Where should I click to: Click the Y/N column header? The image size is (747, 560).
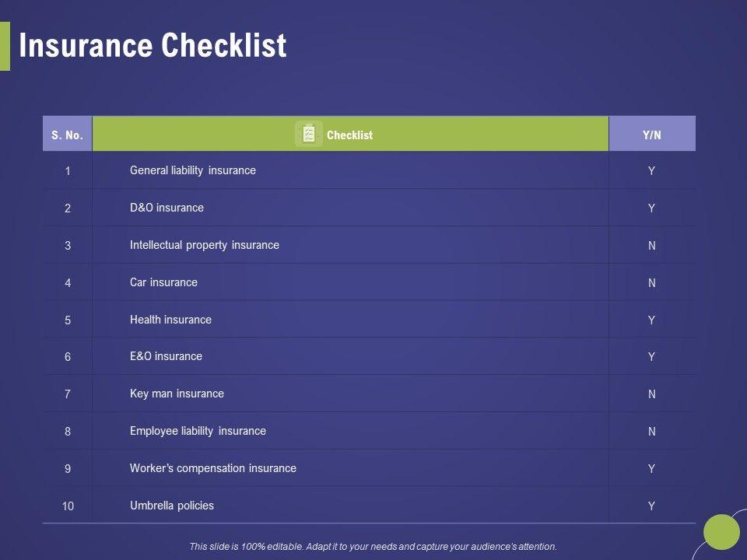tap(652, 135)
